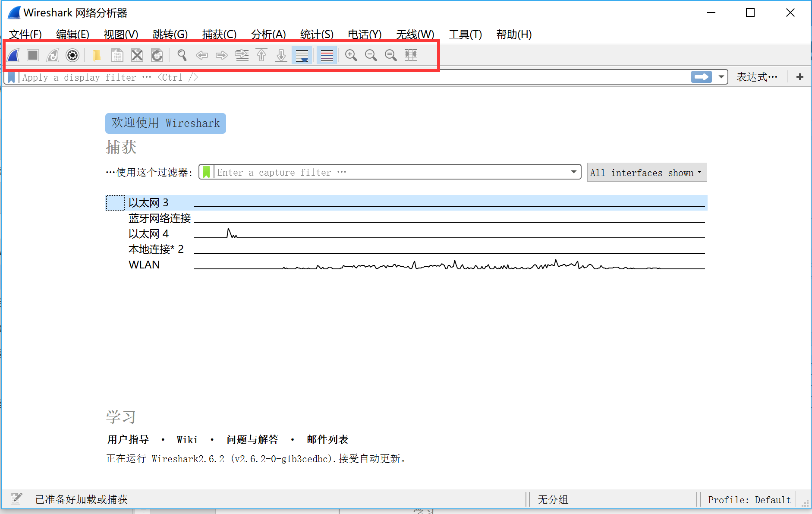Open the 工具(T) menu

tap(466, 35)
